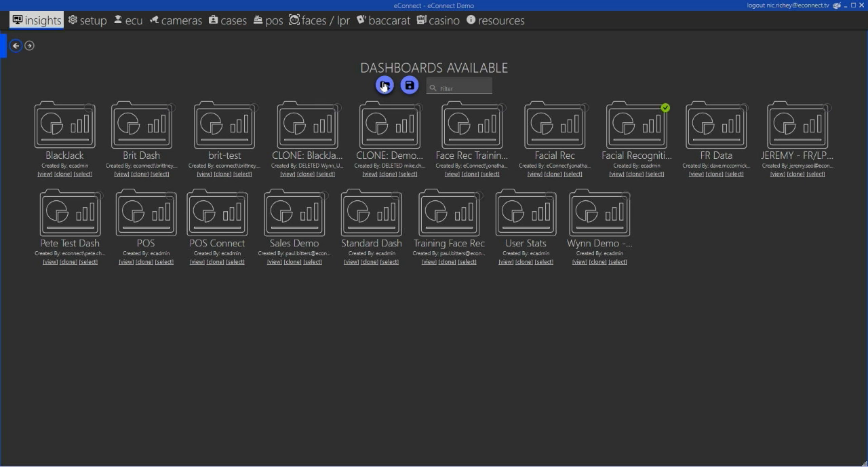Open the JEREMY - FR/LP... dashboard icon

click(x=797, y=125)
